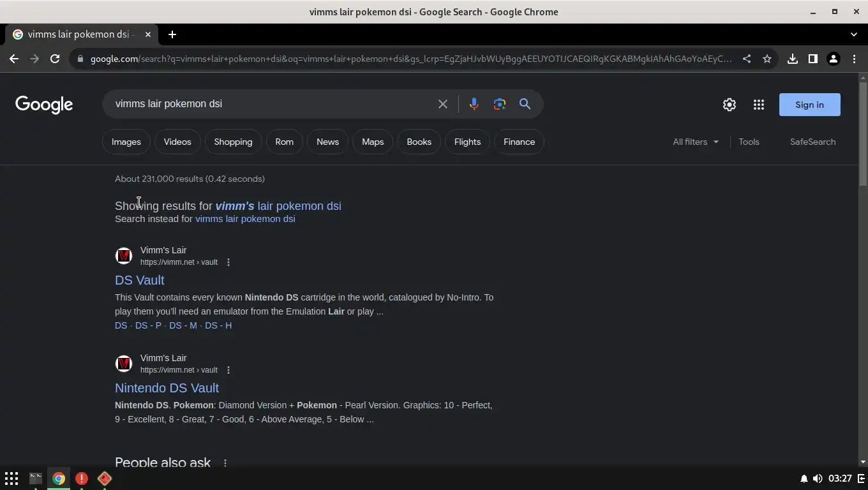Bookmark this page with the star icon
Viewport: 868px width, 490px height.
[767, 59]
